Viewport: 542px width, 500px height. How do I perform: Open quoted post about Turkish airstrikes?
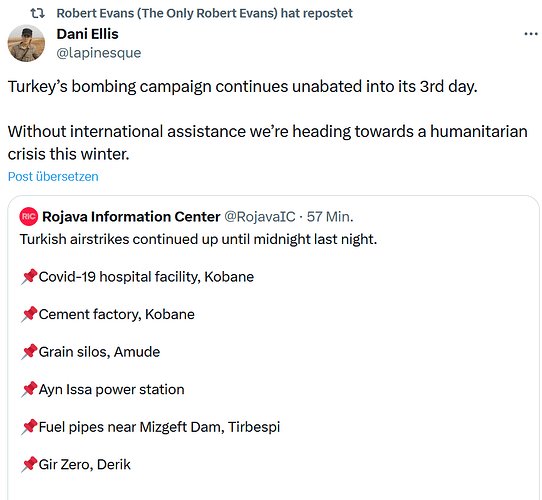tap(273, 348)
